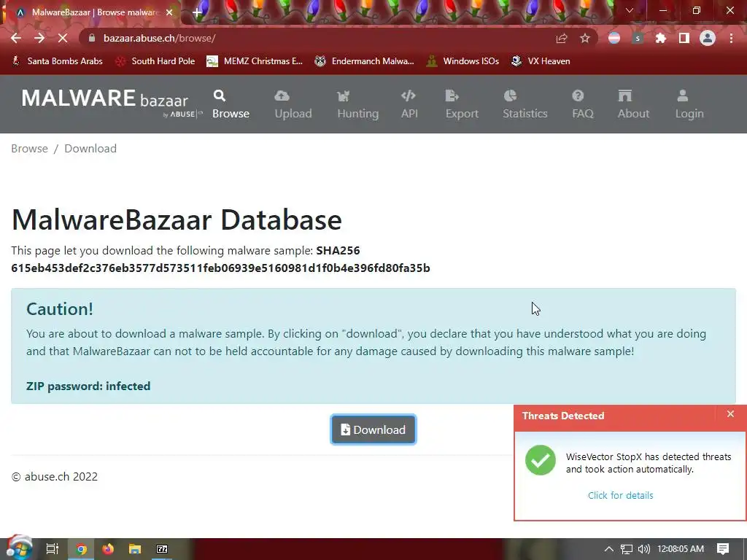Click the green checkmark in threat alert
747x560 pixels.
(x=541, y=460)
